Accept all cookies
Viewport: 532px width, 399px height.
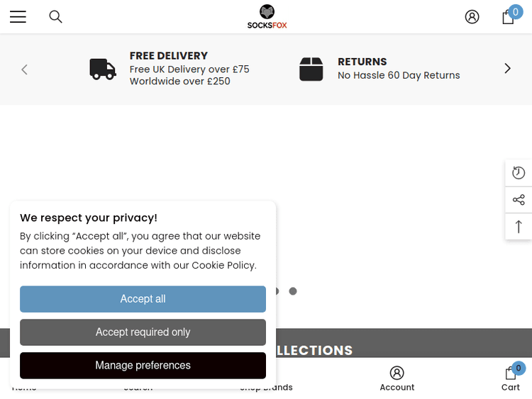click(143, 299)
